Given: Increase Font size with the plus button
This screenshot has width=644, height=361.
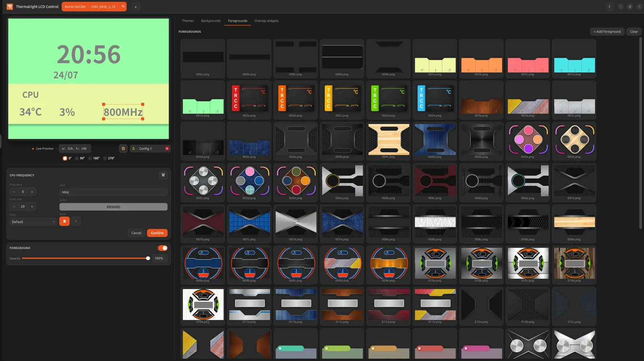Looking at the screenshot, I should 32,206.
